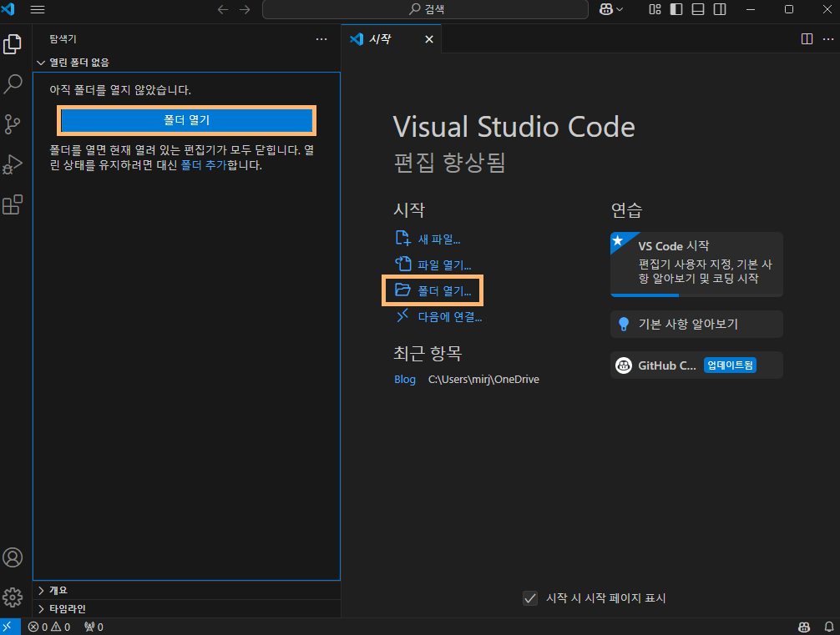The image size is (840, 635).
Task: Open Source Control view
Action: [13, 124]
